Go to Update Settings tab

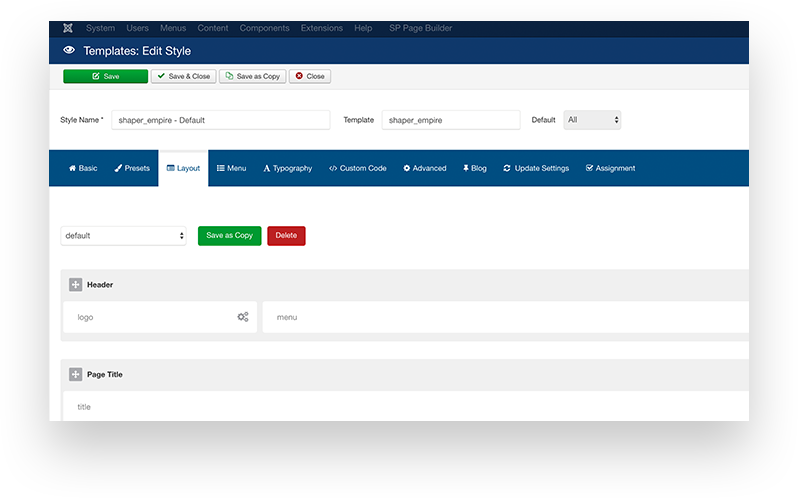[x=536, y=168]
